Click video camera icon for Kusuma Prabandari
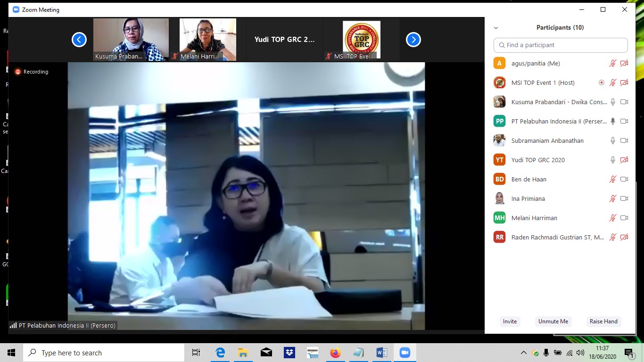 tap(624, 102)
